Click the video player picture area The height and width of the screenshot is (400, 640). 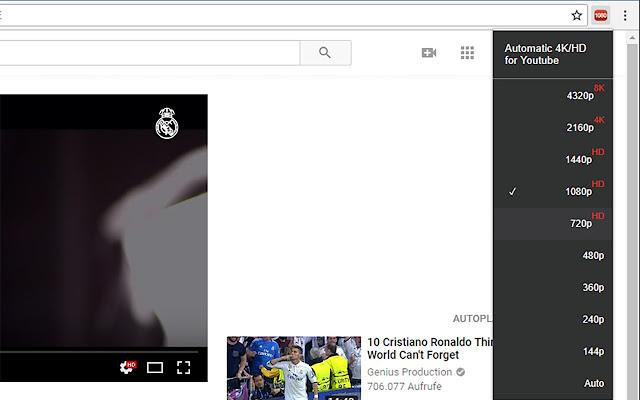click(x=104, y=220)
